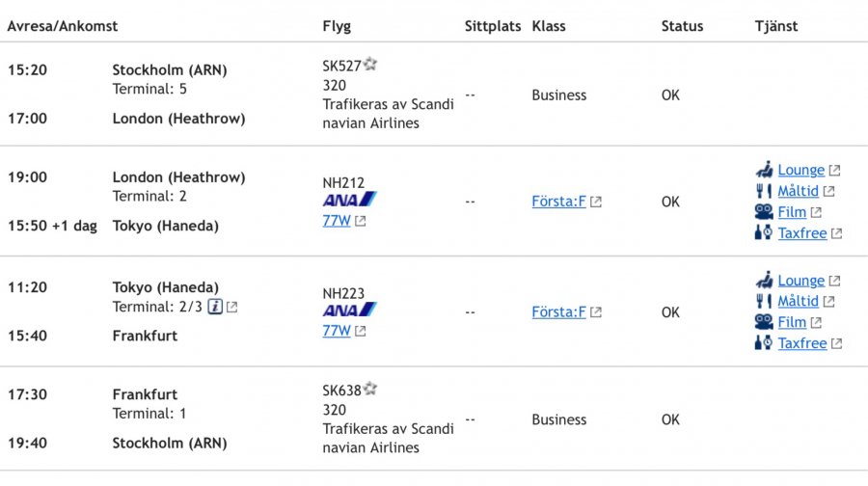The width and height of the screenshot is (868, 486).
Task: Click the meal cutlery icon for flight NH223
Action: click(x=765, y=302)
